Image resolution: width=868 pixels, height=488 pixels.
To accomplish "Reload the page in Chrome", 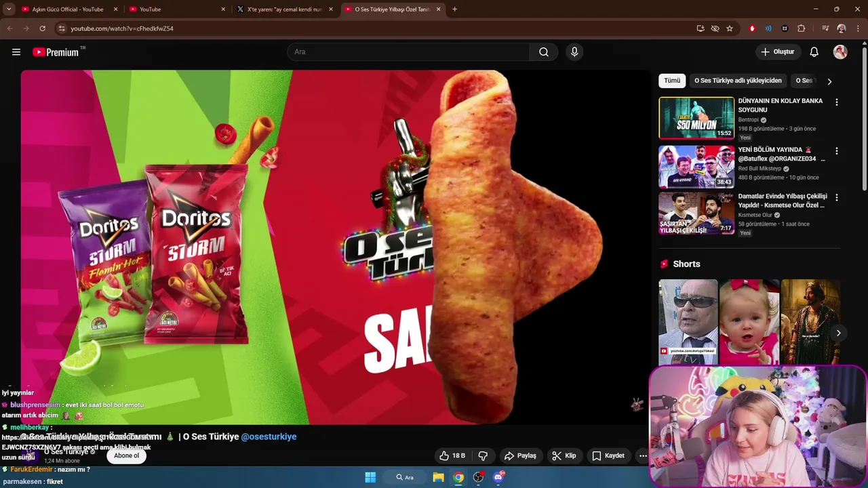I will [42, 28].
